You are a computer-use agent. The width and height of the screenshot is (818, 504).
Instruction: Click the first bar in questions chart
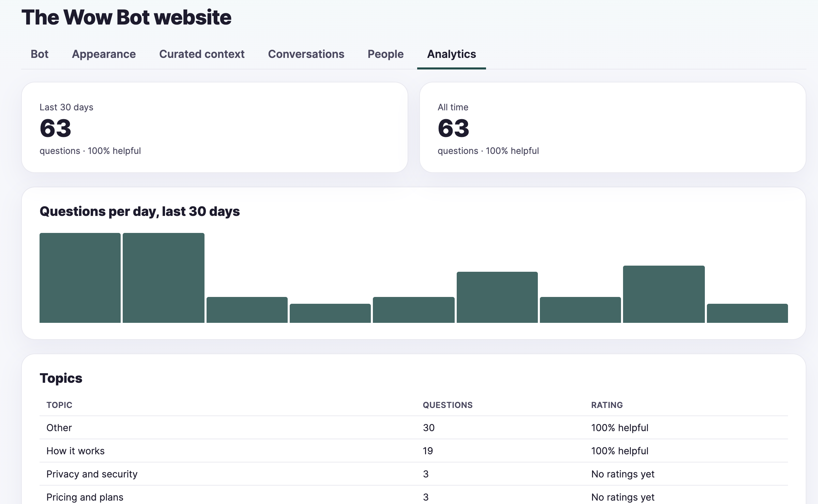coord(80,278)
